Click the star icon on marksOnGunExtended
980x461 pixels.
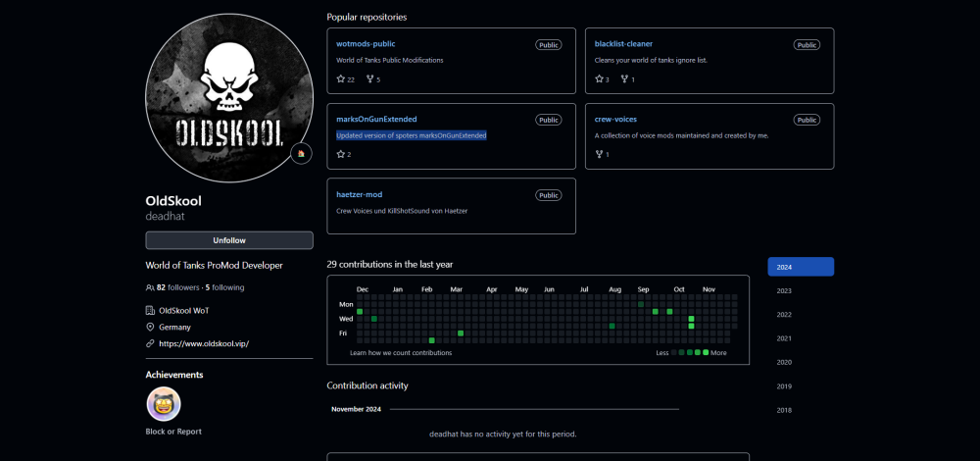tap(341, 155)
